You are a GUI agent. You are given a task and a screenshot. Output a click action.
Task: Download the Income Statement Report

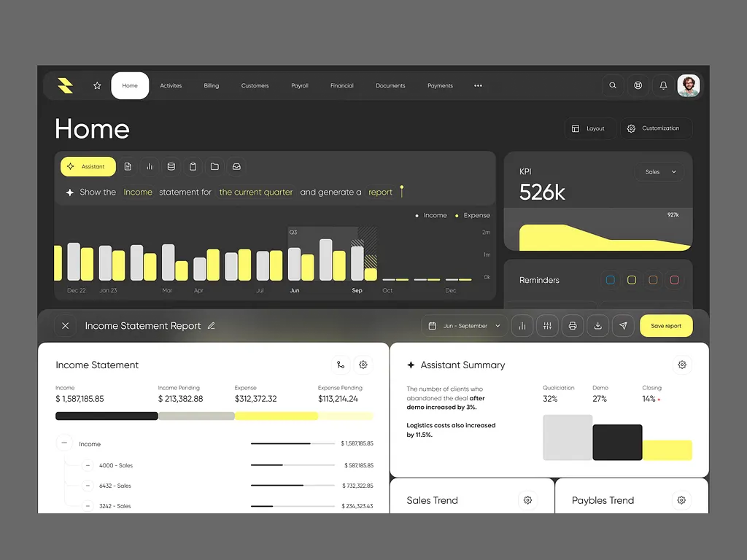tap(597, 325)
